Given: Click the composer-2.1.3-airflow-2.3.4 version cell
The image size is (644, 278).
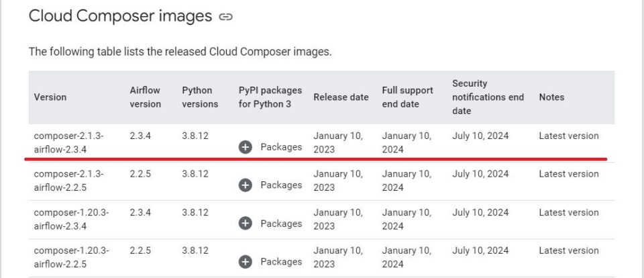Looking at the screenshot, I should click(x=69, y=143).
